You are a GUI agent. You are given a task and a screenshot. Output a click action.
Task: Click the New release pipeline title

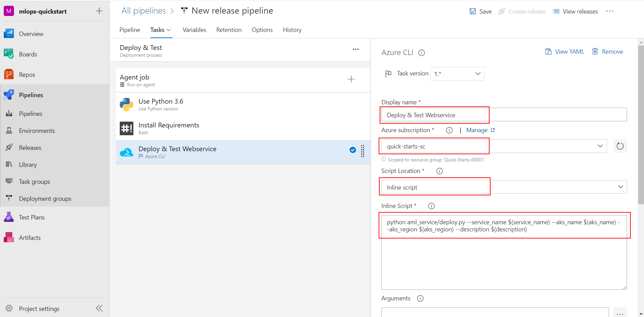(x=232, y=11)
